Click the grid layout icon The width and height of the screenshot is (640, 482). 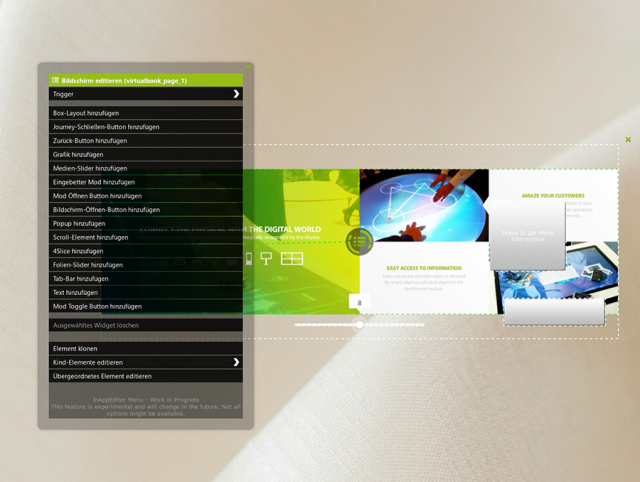click(x=292, y=259)
